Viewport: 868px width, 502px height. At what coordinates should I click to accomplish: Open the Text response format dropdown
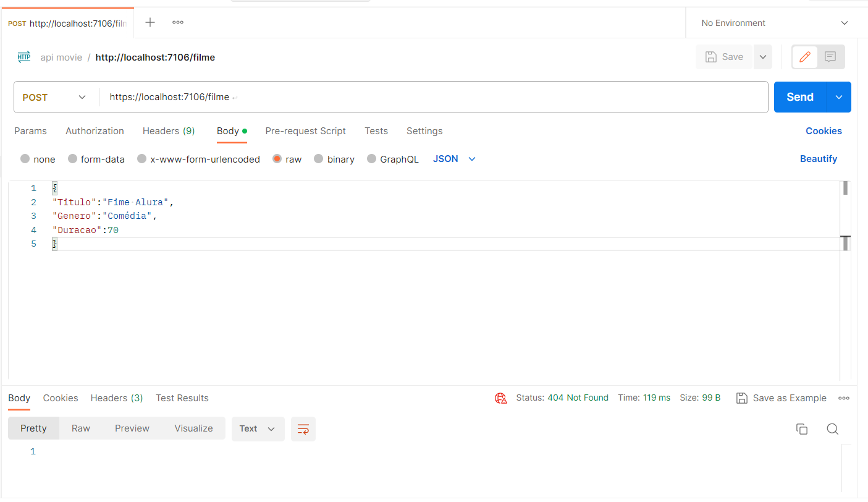[258, 428]
